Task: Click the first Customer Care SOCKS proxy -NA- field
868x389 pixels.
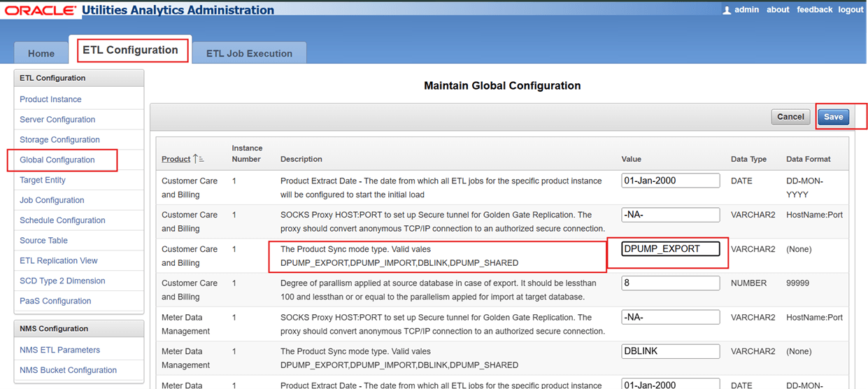Action: [671, 215]
